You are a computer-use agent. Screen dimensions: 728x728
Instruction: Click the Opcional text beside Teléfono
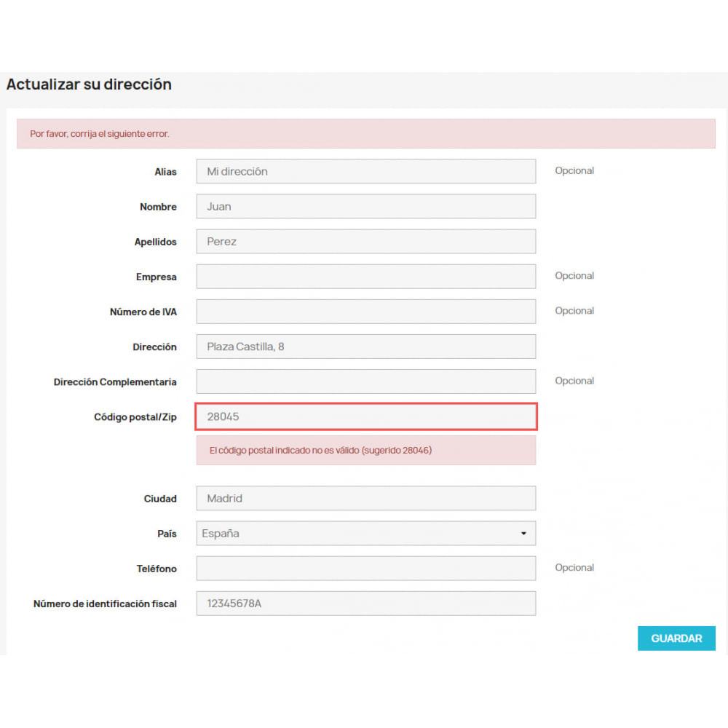(x=574, y=568)
